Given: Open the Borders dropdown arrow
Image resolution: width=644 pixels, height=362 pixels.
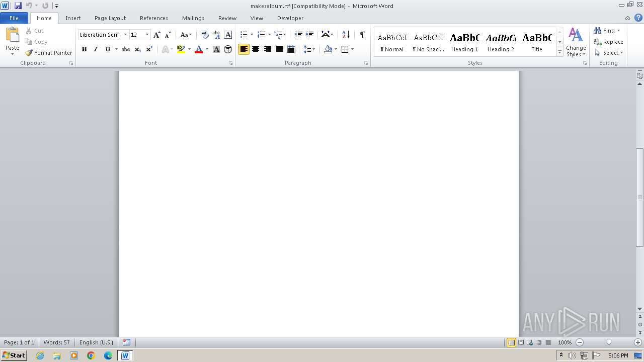Looking at the screenshot, I should [352, 49].
